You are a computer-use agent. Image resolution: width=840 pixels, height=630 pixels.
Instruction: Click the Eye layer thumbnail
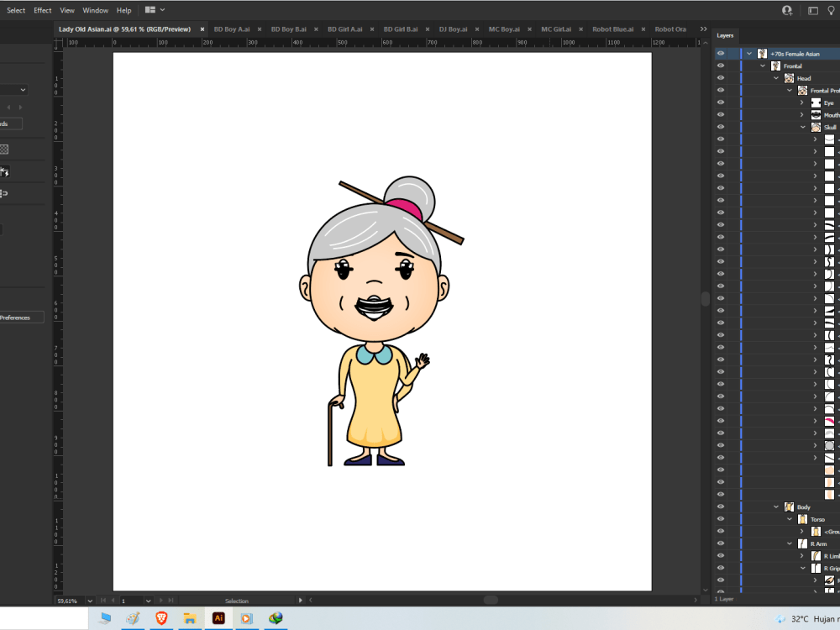[816, 102]
